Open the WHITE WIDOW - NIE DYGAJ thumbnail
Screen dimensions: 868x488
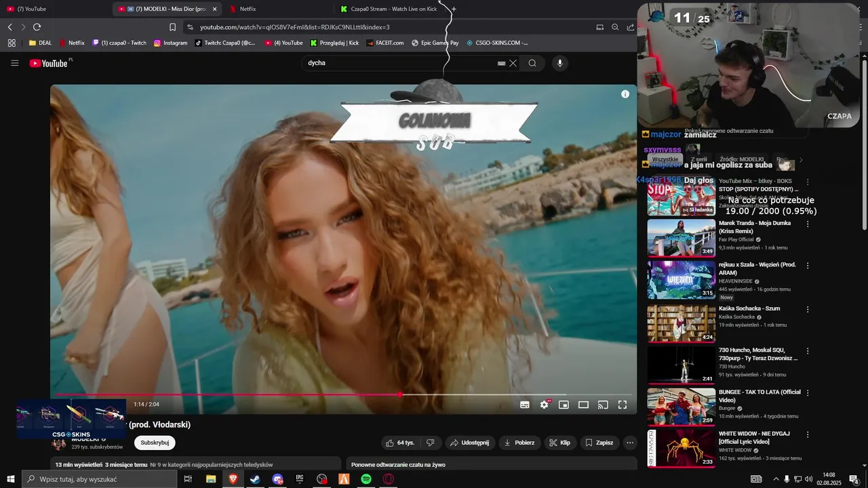pos(681,448)
